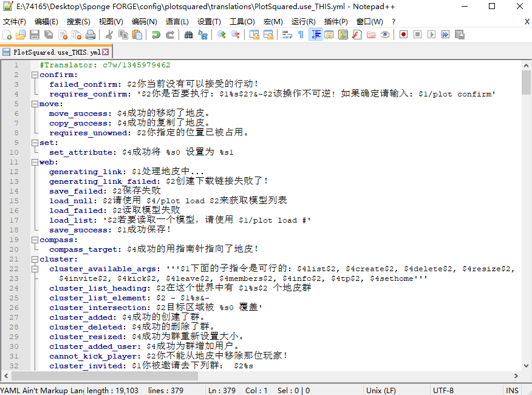Toggle show all characters pilcrow icon

click(301, 35)
